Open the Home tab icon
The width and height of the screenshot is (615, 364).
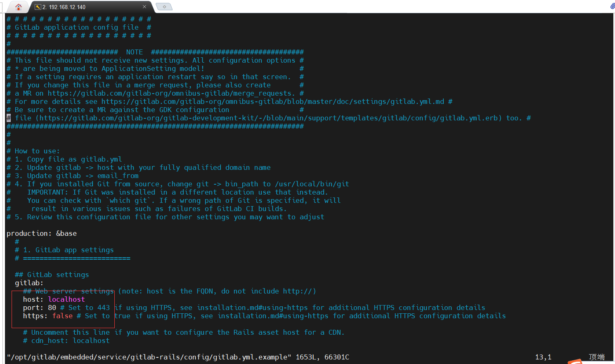point(18,7)
